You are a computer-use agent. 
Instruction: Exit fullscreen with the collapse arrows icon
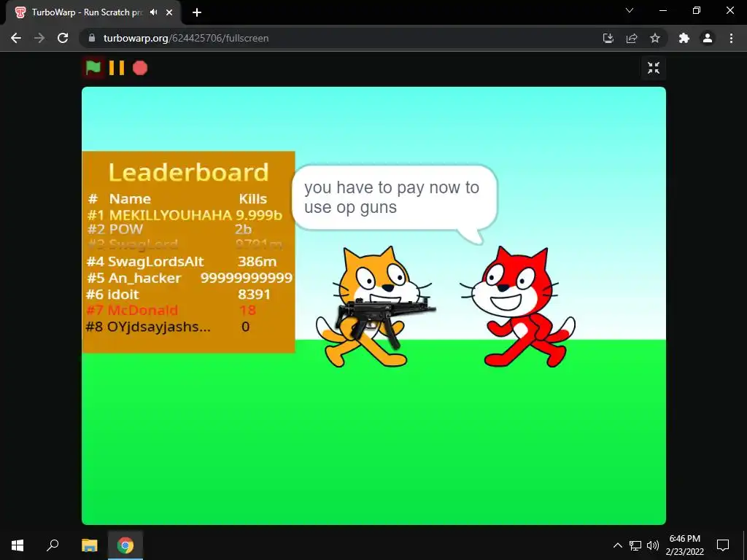pos(654,68)
